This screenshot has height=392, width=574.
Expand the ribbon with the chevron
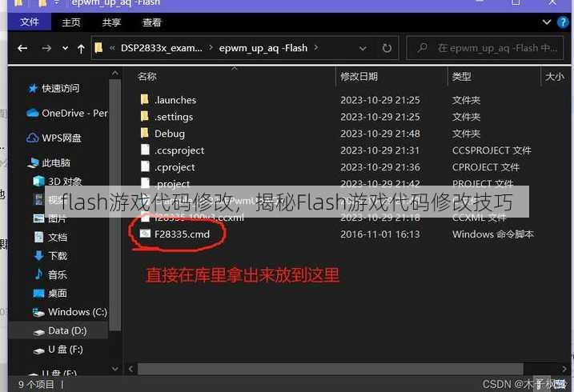tap(546, 22)
